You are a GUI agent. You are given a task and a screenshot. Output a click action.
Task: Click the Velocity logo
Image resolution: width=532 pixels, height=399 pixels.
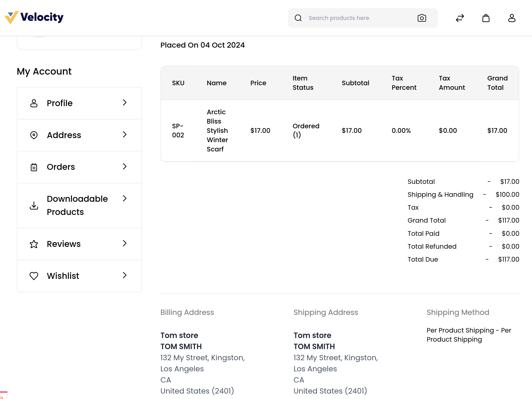[x=34, y=17]
